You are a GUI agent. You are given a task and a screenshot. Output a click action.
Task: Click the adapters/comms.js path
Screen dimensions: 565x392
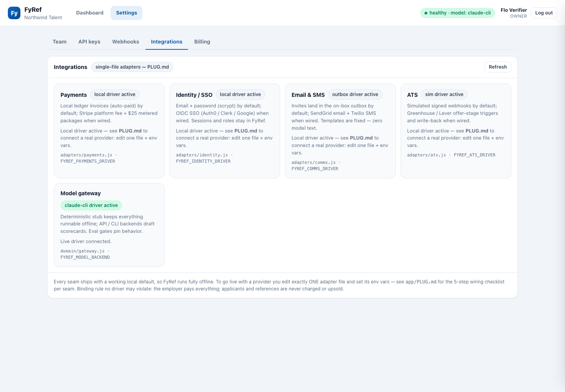point(313,163)
